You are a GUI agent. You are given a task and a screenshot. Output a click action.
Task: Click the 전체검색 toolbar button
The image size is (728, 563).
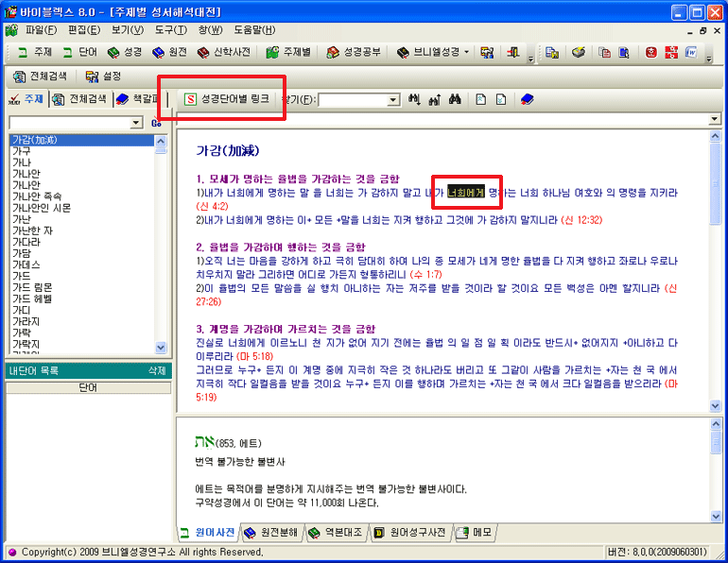40,77
